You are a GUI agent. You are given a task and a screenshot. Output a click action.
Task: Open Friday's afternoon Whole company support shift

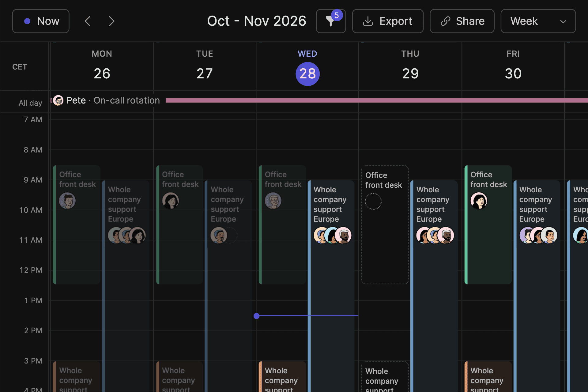[488, 377]
